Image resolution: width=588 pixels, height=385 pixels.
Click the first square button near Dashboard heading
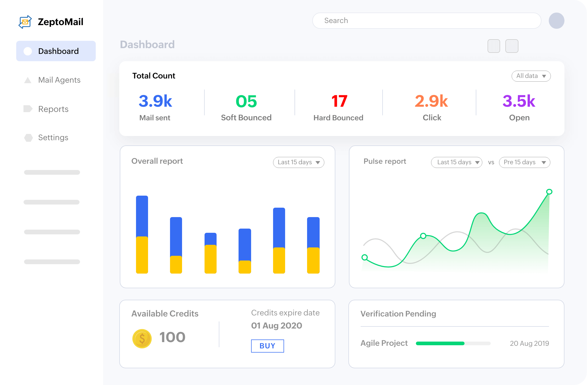pos(494,46)
